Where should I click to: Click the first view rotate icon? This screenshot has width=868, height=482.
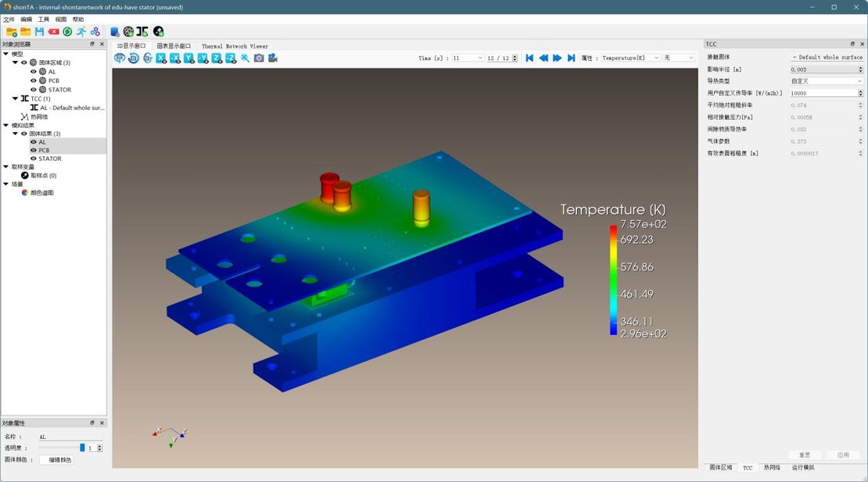pos(120,58)
